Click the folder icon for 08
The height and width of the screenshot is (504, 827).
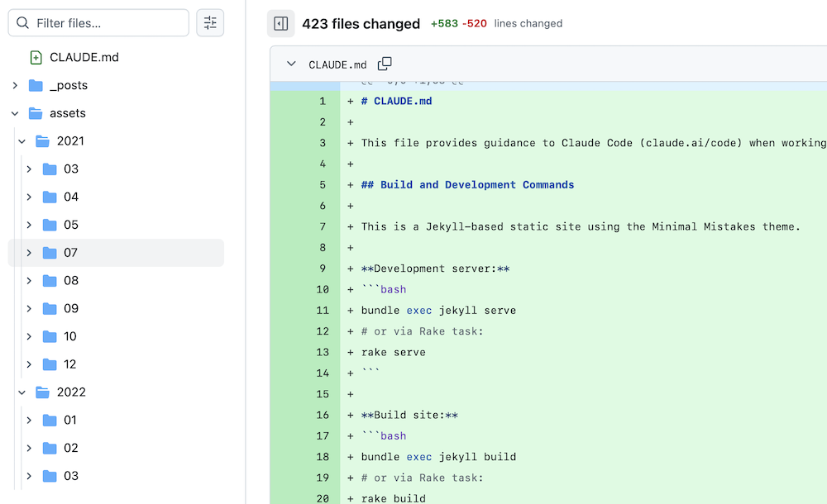(x=50, y=280)
